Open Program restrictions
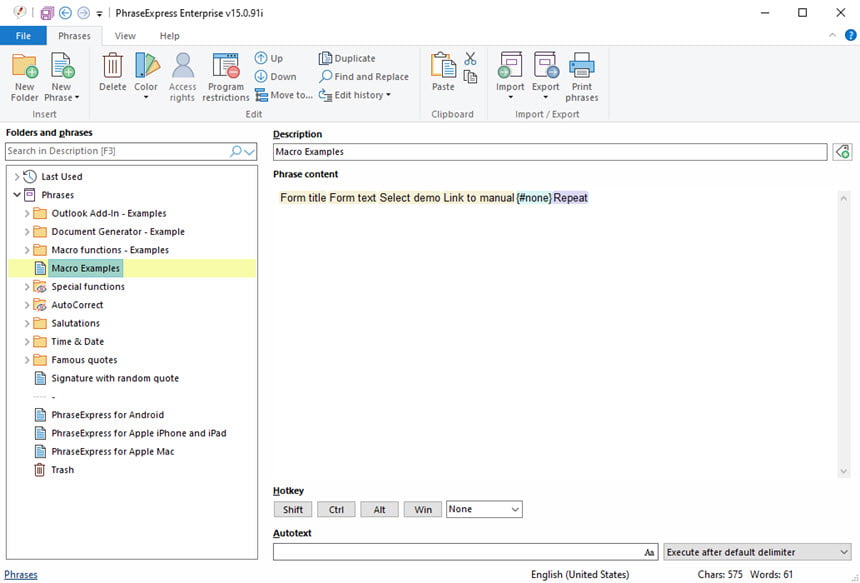The height and width of the screenshot is (583, 860). (225, 77)
